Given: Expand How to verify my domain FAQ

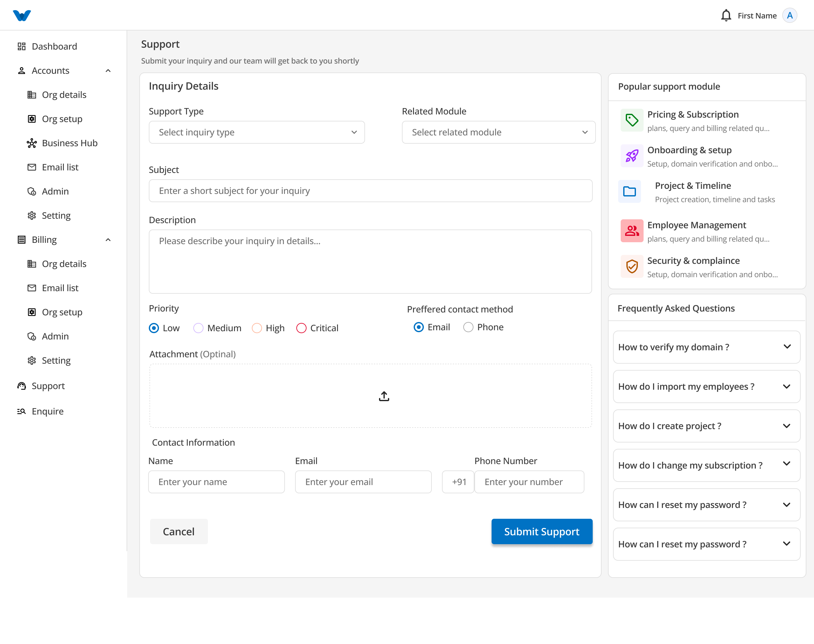Looking at the screenshot, I should (707, 347).
